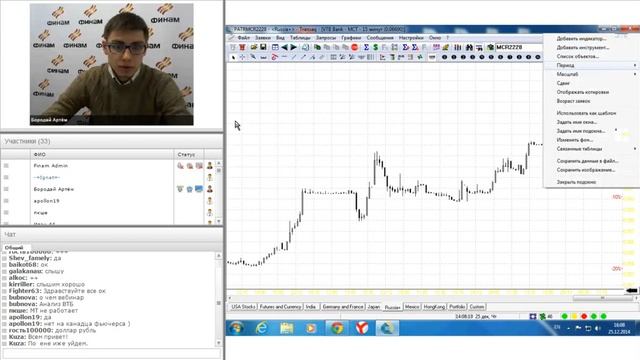Viewport: 640px width, 360px height.
Task: Choose Список объектов in context menu
Action: pos(578,56)
